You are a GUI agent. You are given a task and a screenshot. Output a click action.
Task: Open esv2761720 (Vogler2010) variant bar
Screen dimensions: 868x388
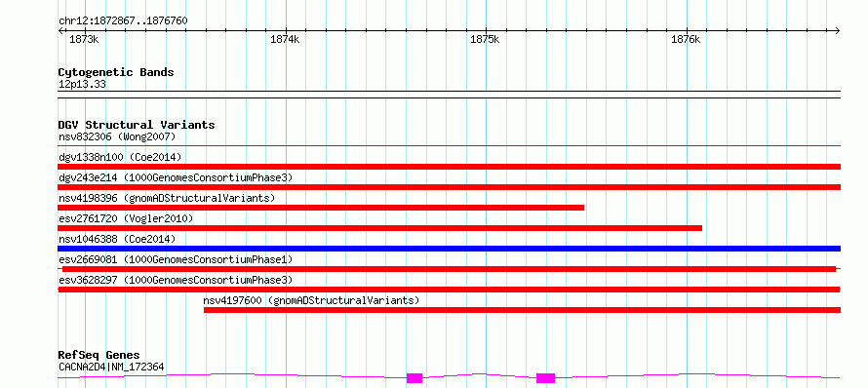point(380,228)
